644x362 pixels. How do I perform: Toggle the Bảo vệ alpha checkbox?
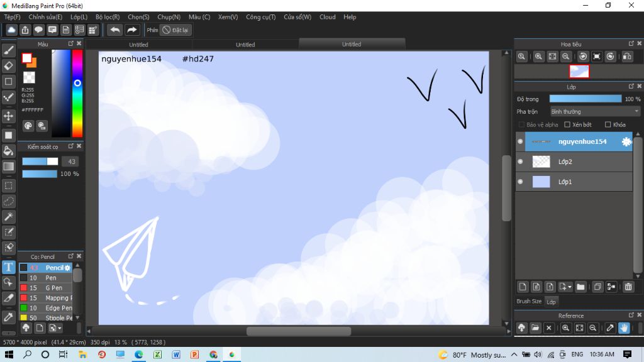pyautogui.click(x=521, y=125)
